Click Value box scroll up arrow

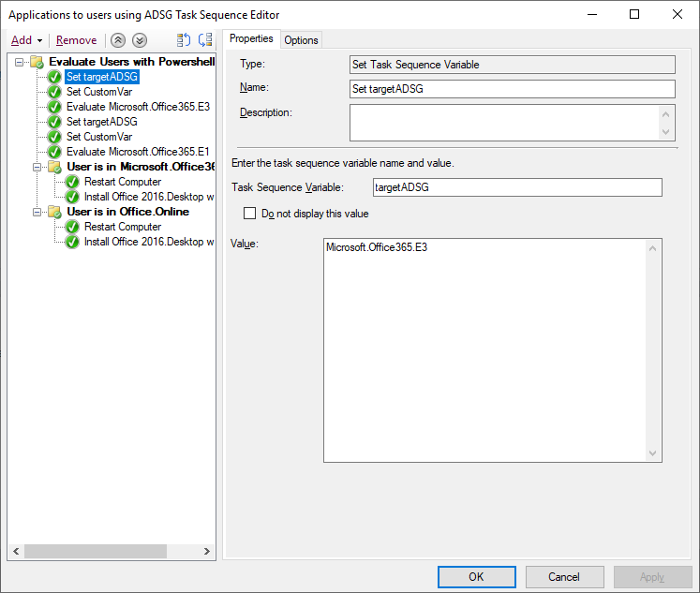652,248
